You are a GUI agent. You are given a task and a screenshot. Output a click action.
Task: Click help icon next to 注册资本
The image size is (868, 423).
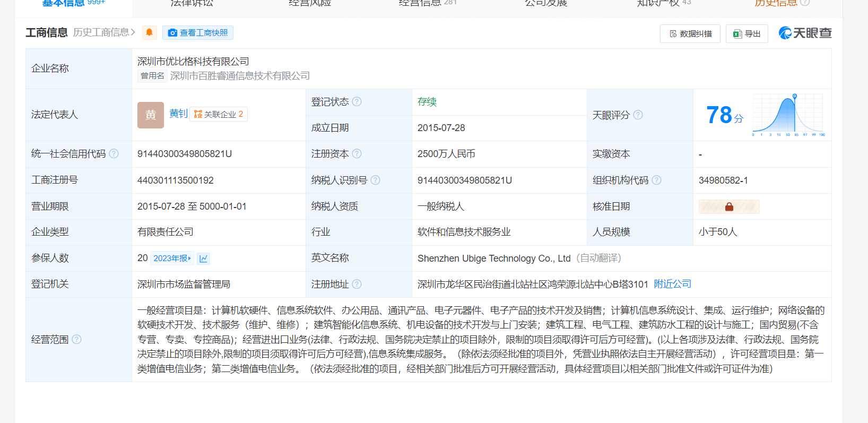point(357,154)
